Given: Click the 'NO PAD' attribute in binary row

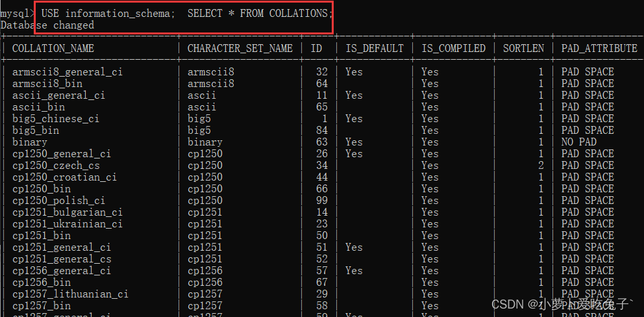Looking at the screenshot, I should [579, 142].
